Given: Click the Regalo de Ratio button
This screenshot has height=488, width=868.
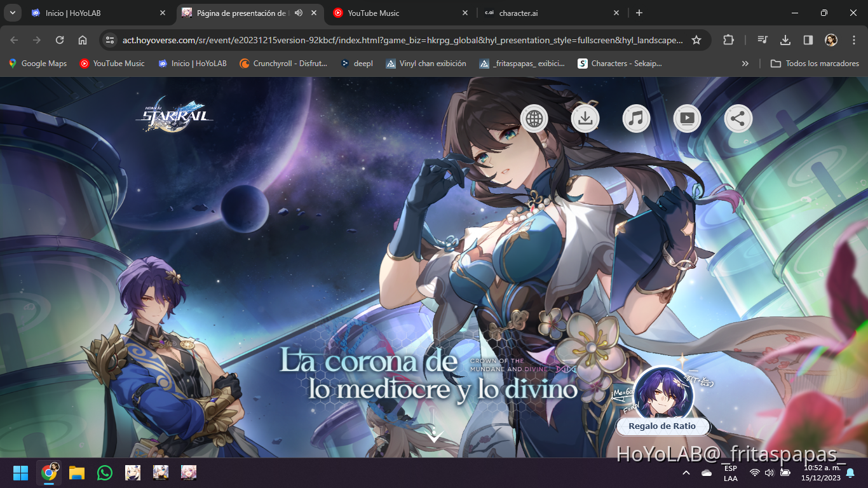Looking at the screenshot, I should (x=663, y=426).
